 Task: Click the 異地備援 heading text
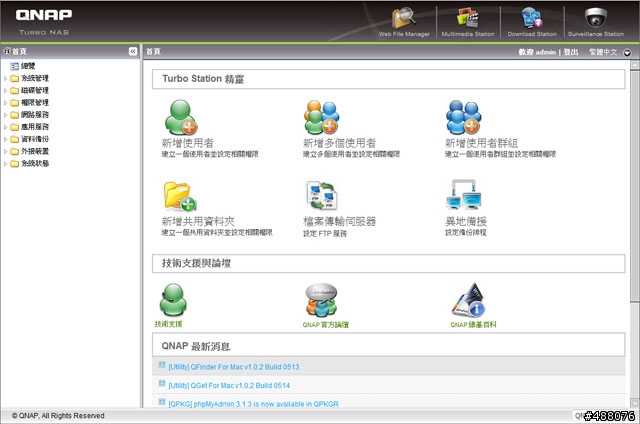[x=466, y=221]
